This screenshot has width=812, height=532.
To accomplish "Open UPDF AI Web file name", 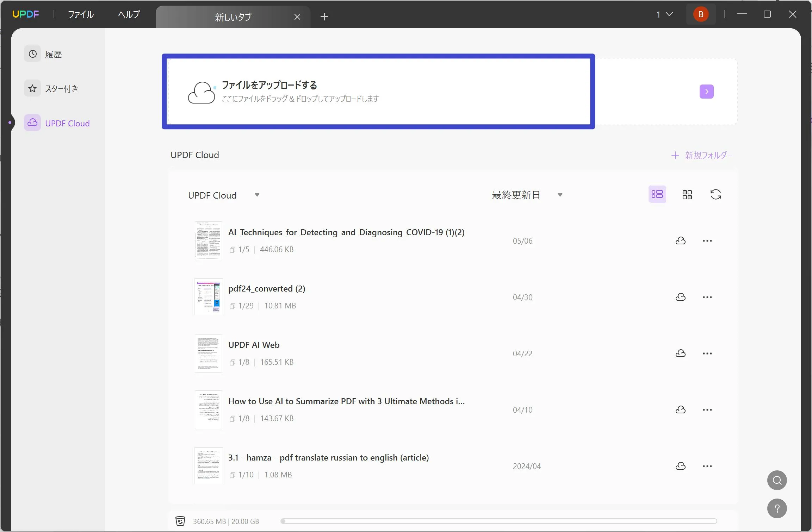I will click(x=254, y=345).
